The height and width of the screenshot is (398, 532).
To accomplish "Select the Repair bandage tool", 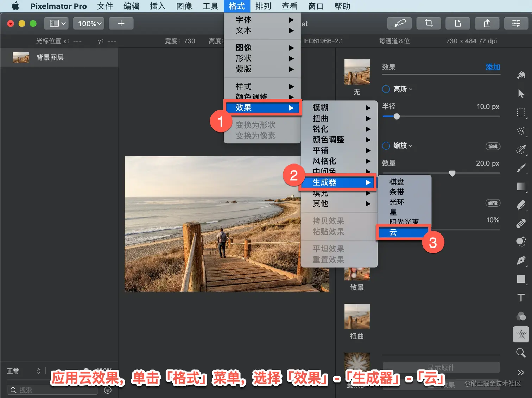I will pyautogui.click(x=521, y=223).
